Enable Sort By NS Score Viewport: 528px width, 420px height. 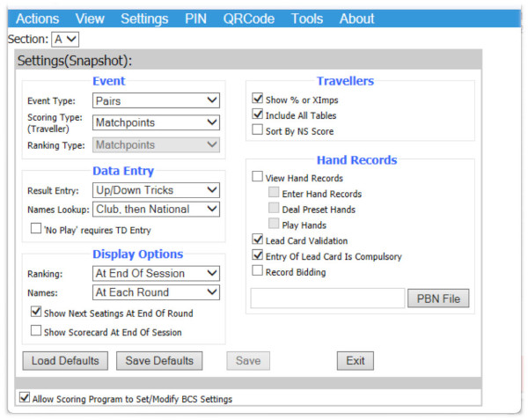(257, 130)
